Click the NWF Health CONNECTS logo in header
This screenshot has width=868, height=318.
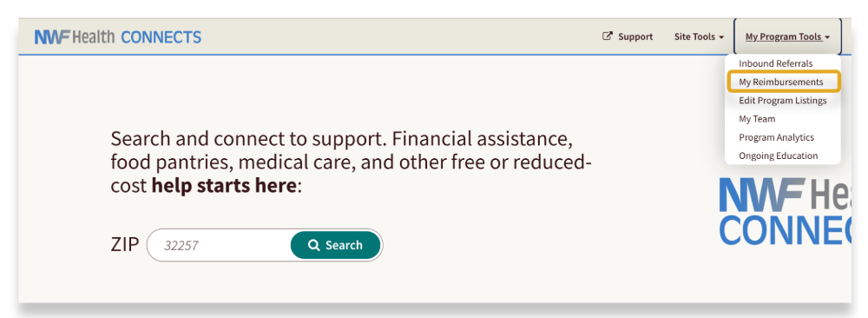118,37
